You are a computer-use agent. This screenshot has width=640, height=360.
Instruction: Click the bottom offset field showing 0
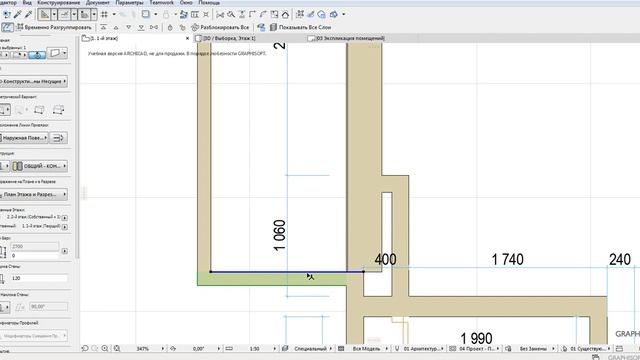35,256
